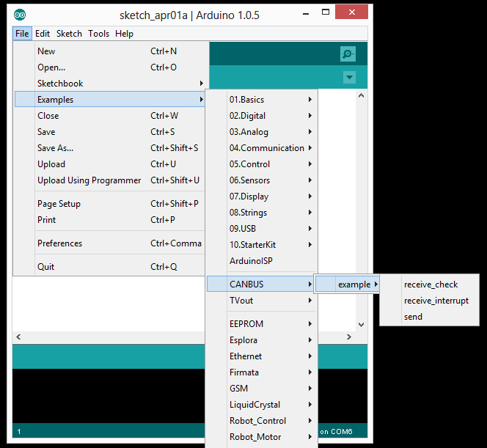
Task: Choose New from the File menu
Action: click(x=109, y=51)
